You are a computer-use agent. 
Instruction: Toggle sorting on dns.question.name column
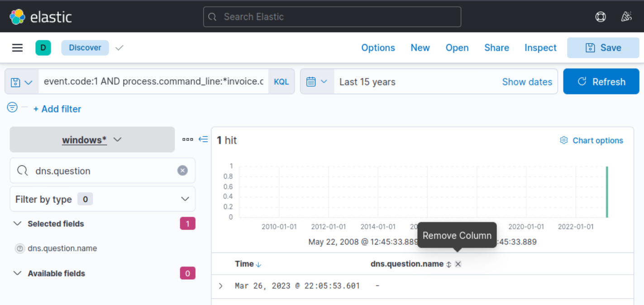click(x=448, y=264)
